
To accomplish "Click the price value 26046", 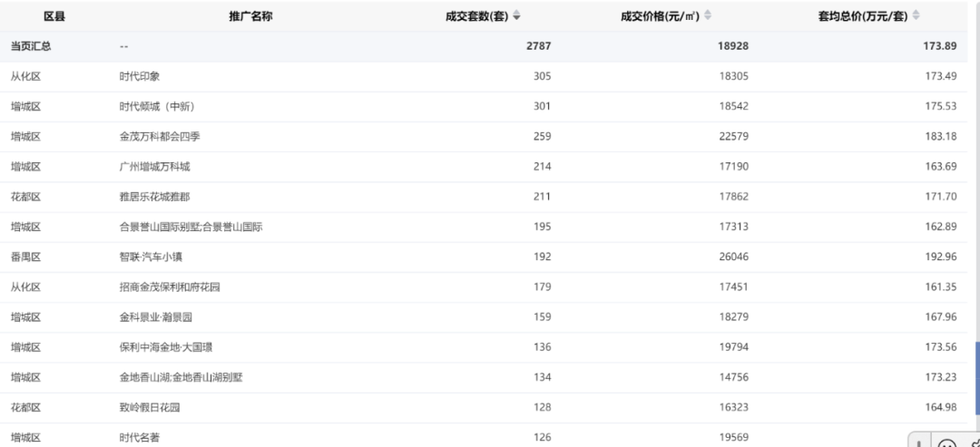I will click(x=734, y=257).
